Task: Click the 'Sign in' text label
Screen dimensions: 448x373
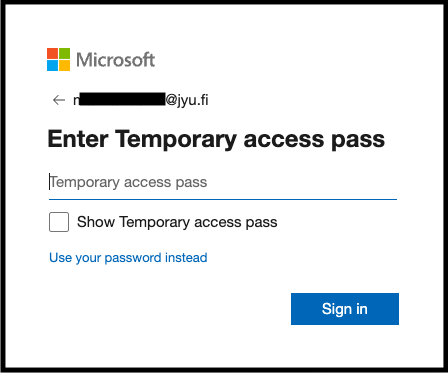Action: click(x=345, y=309)
